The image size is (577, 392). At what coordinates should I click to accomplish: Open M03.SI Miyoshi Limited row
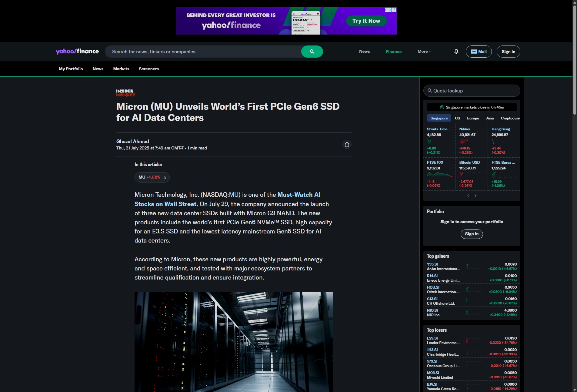[472, 375]
